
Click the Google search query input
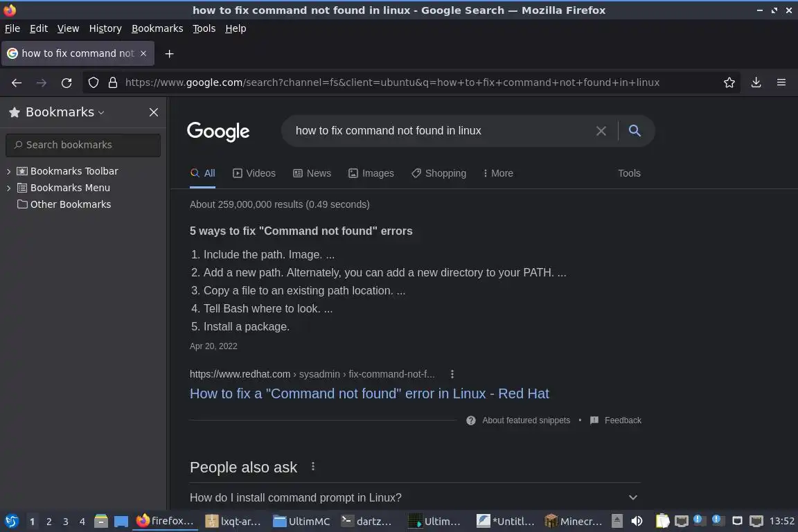[x=441, y=131]
